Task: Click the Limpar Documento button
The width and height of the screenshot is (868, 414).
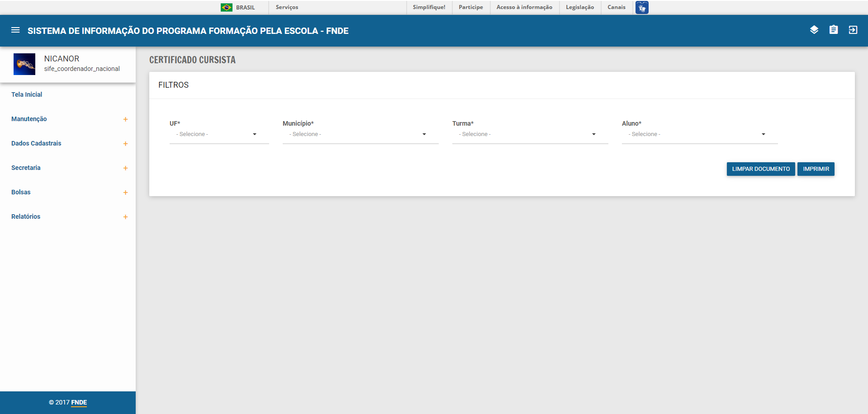Action: pyautogui.click(x=760, y=169)
